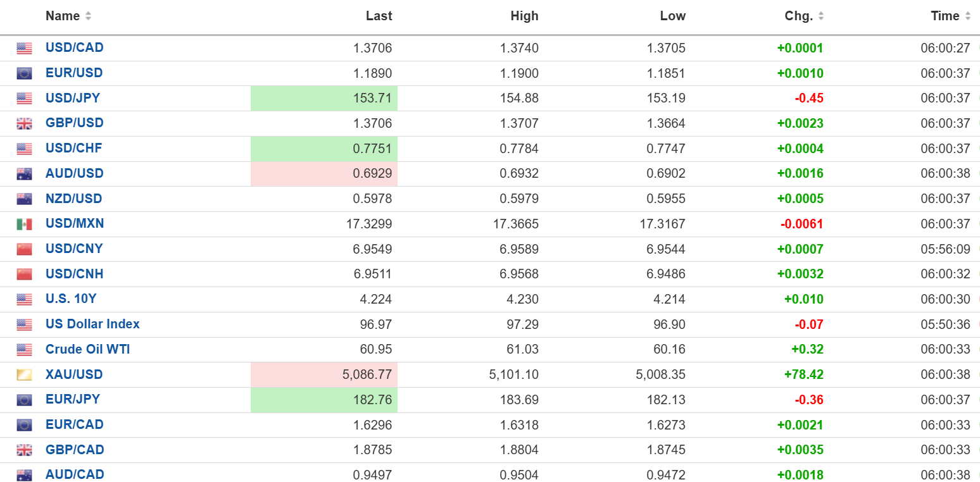Open the US Dollar Index link
Screen dimensions: 980x482
(x=92, y=324)
